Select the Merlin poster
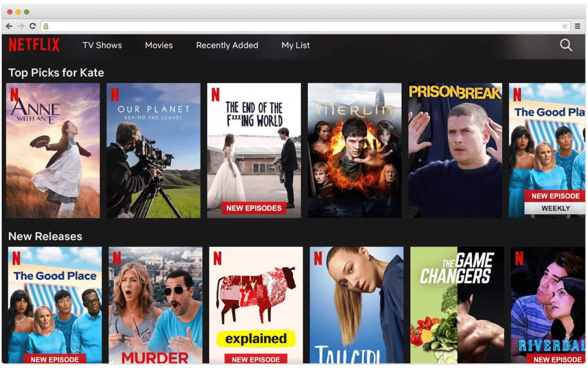This screenshot has width=588, height=368. [x=355, y=151]
